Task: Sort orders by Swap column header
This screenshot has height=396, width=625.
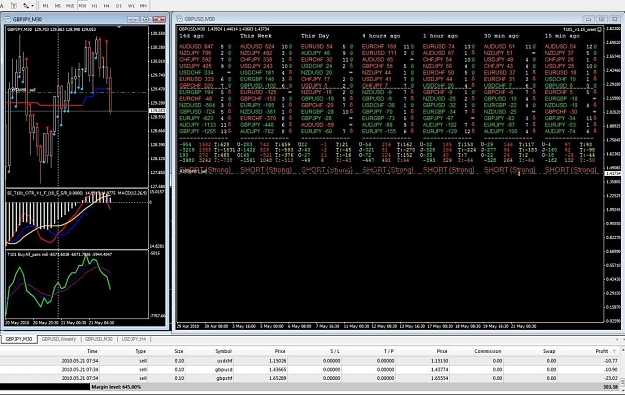Action: click(549, 351)
